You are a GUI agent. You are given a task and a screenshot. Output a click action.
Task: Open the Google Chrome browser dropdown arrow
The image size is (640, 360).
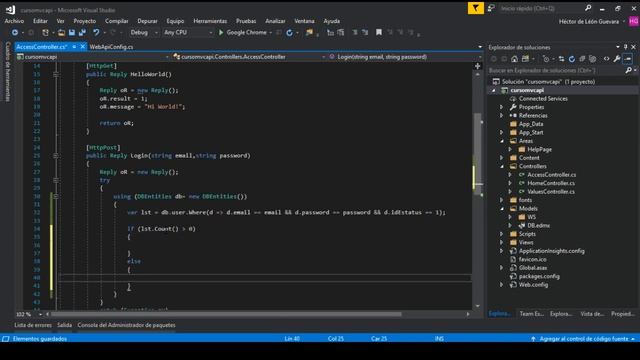[271, 33]
